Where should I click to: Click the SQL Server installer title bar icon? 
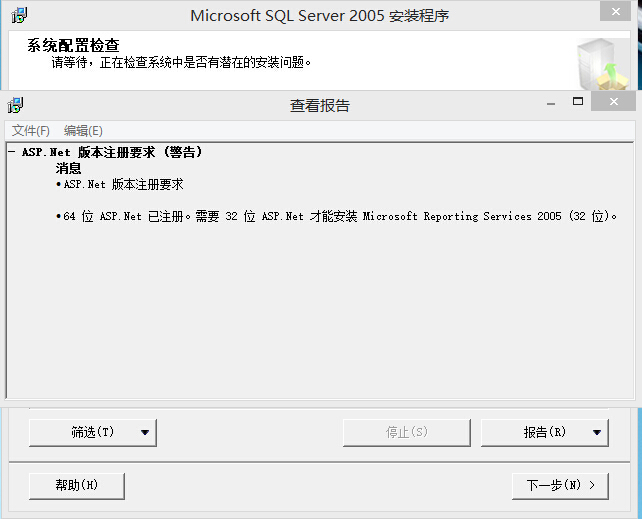(19, 15)
